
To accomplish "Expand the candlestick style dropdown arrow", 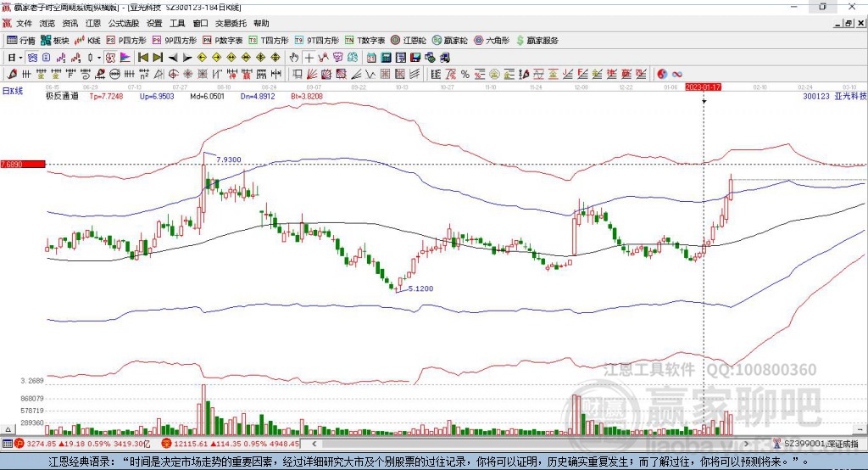I will [x=98, y=58].
